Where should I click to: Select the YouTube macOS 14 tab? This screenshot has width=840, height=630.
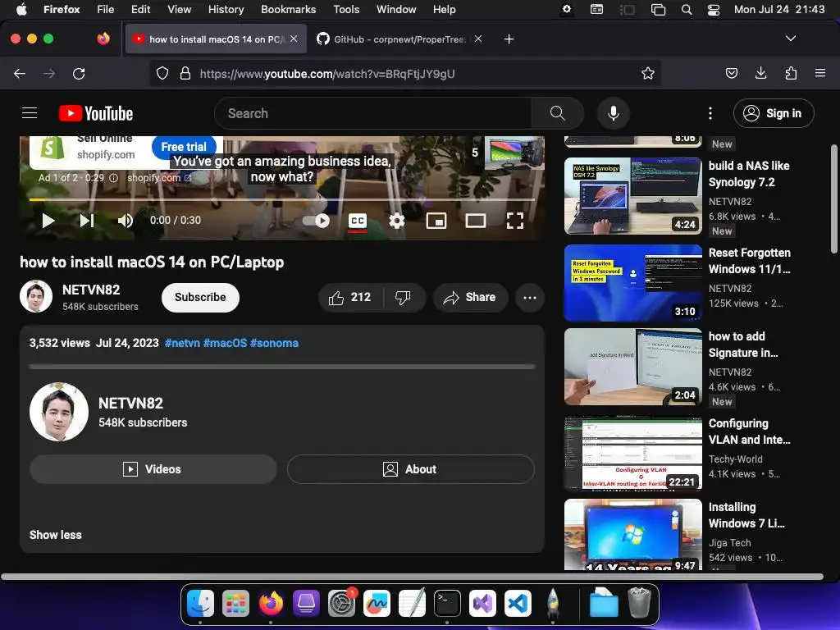216,39
